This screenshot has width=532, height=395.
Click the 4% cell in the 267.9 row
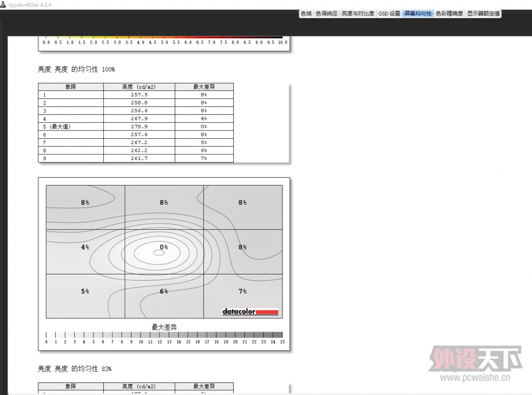pos(204,118)
